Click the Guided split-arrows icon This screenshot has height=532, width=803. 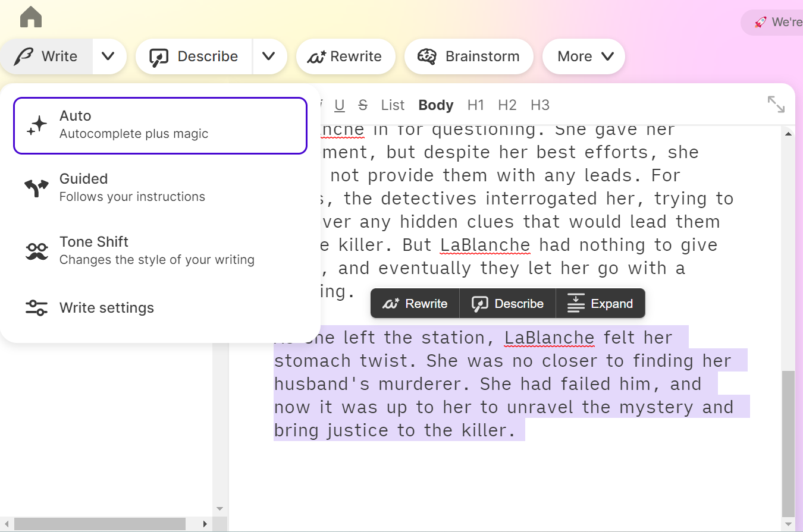37,188
